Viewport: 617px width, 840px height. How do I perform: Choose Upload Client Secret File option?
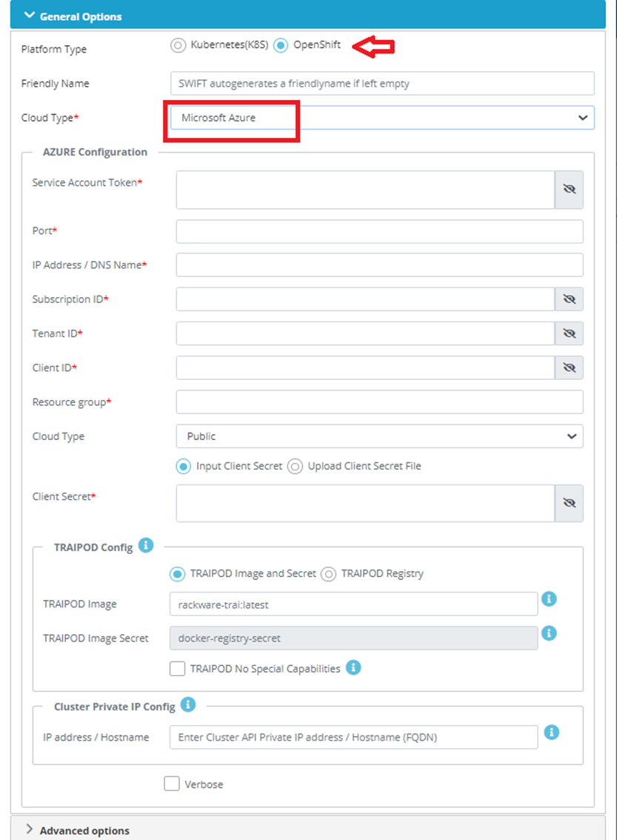point(295,467)
